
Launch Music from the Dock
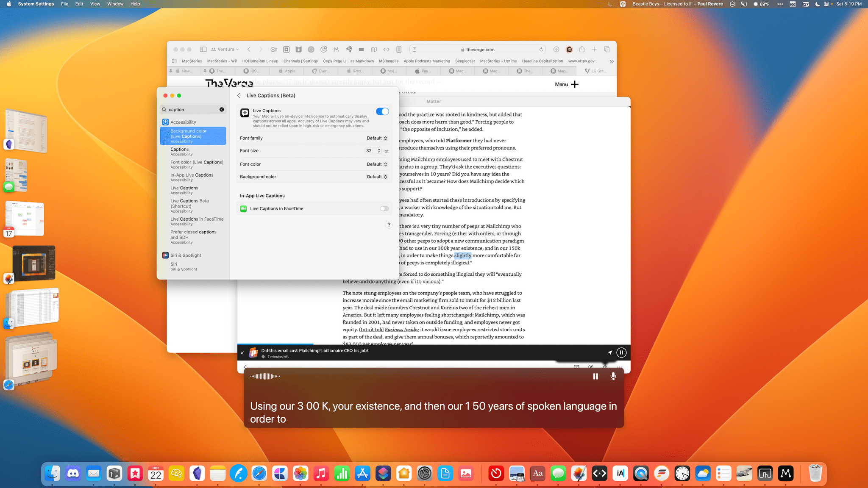tap(321, 473)
